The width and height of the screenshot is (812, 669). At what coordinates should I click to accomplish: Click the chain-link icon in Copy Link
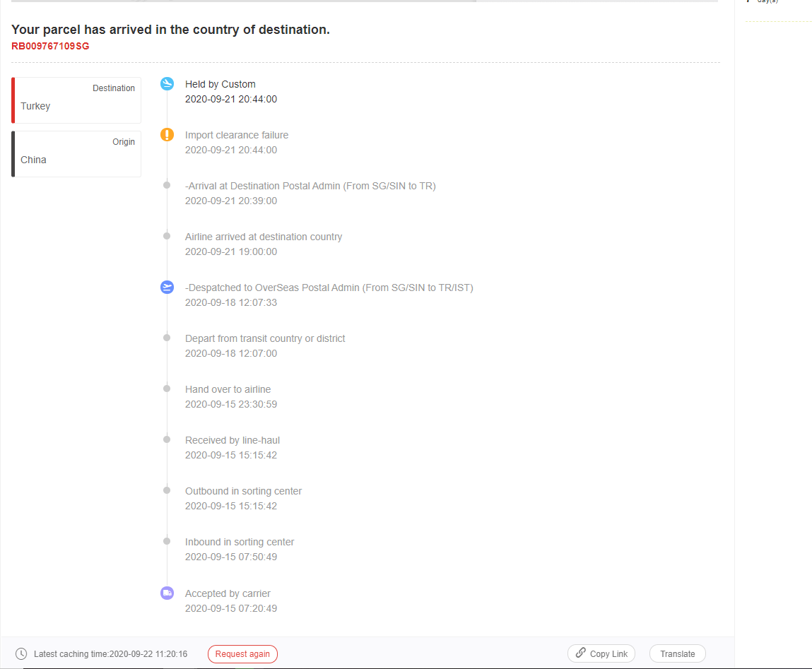(580, 653)
